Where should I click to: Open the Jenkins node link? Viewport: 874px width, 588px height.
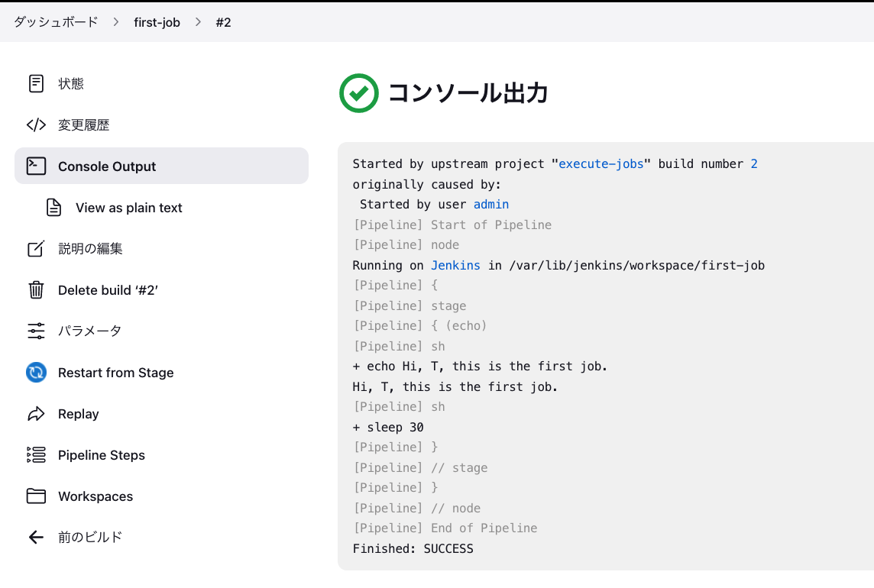point(455,265)
